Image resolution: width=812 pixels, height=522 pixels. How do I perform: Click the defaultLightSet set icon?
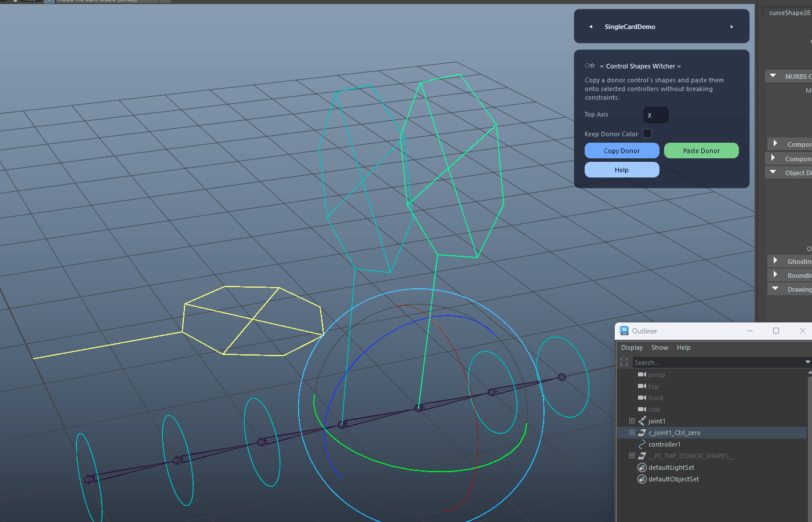(642, 467)
